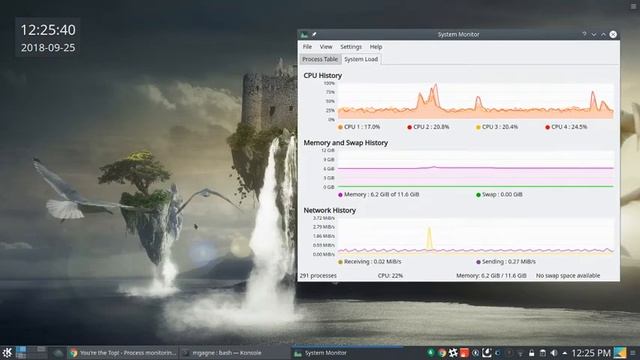Click the lock icon in system tray
The image size is (640, 360).
(x=531, y=353)
